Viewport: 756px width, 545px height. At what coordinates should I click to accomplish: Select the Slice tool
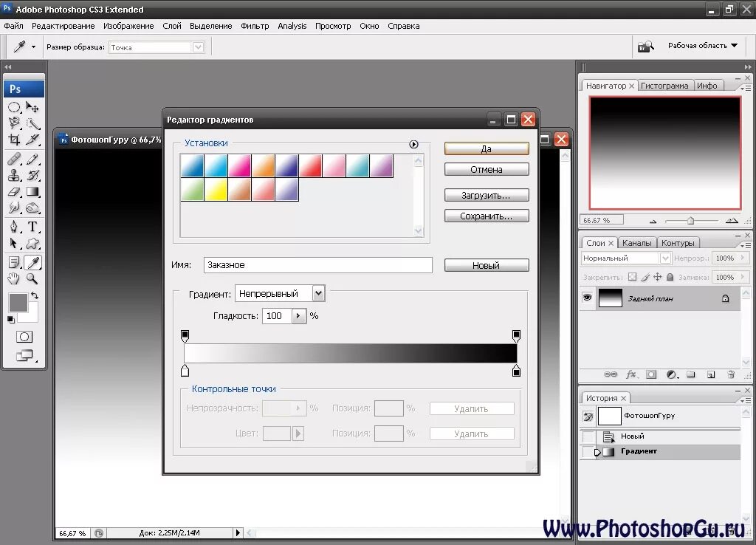click(32, 140)
